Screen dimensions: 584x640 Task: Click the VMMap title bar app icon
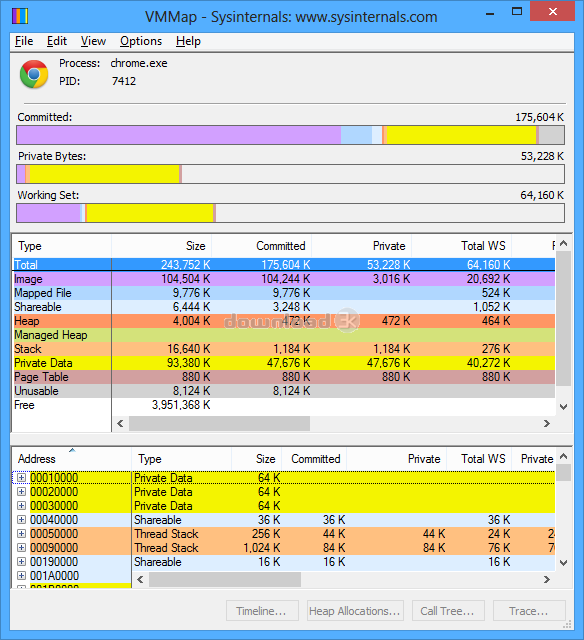point(20,16)
